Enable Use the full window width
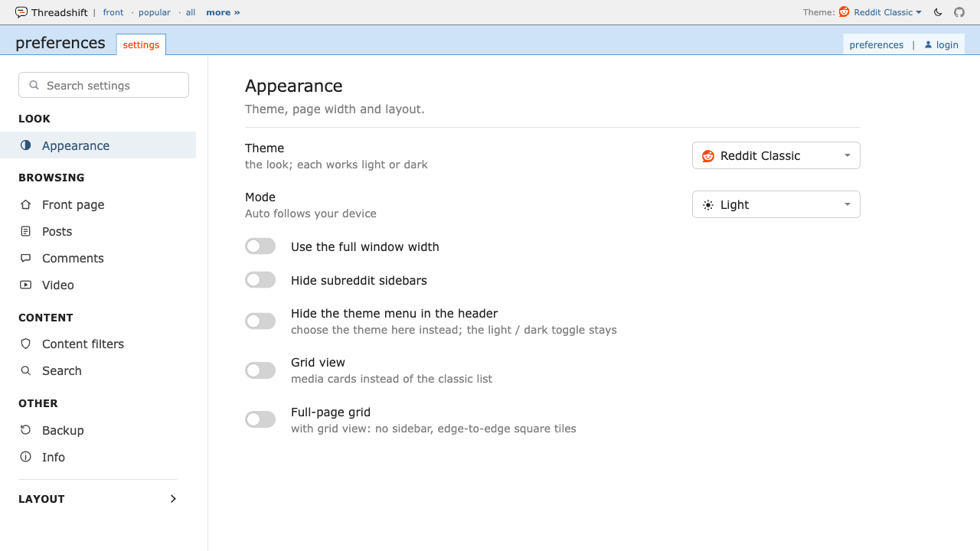Image resolution: width=980 pixels, height=551 pixels. pyautogui.click(x=260, y=246)
